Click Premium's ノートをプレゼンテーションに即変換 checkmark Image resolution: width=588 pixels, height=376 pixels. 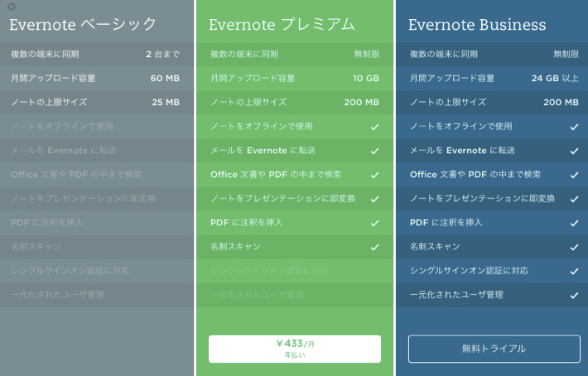tap(374, 199)
